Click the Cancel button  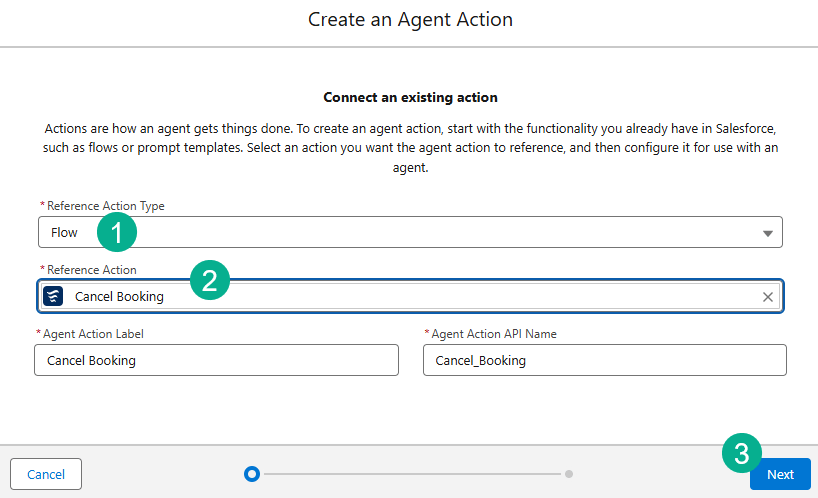(x=46, y=474)
